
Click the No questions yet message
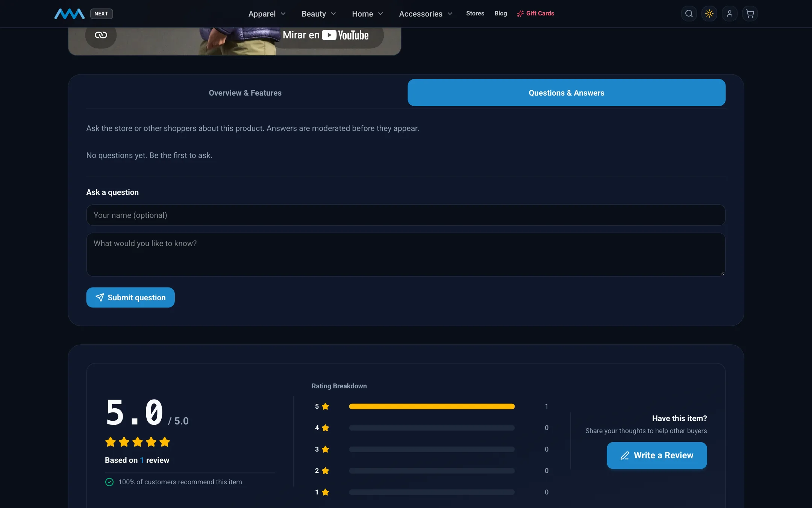pyautogui.click(x=149, y=155)
